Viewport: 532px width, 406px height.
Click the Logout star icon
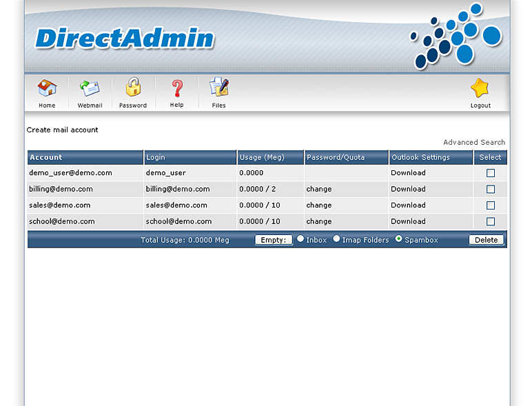pyautogui.click(x=480, y=89)
